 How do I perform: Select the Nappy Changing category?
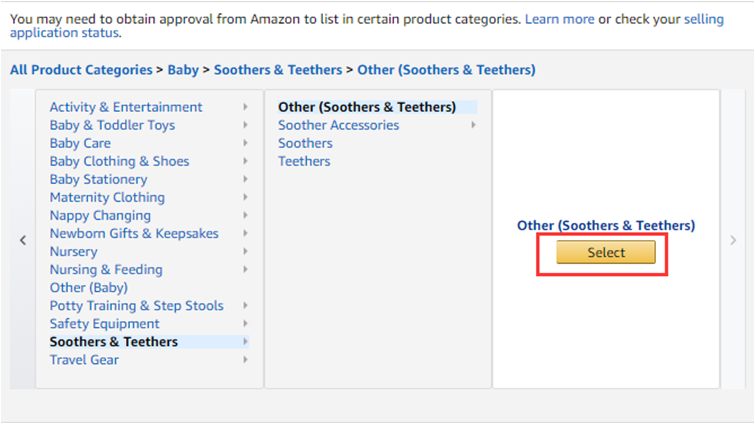pos(100,215)
